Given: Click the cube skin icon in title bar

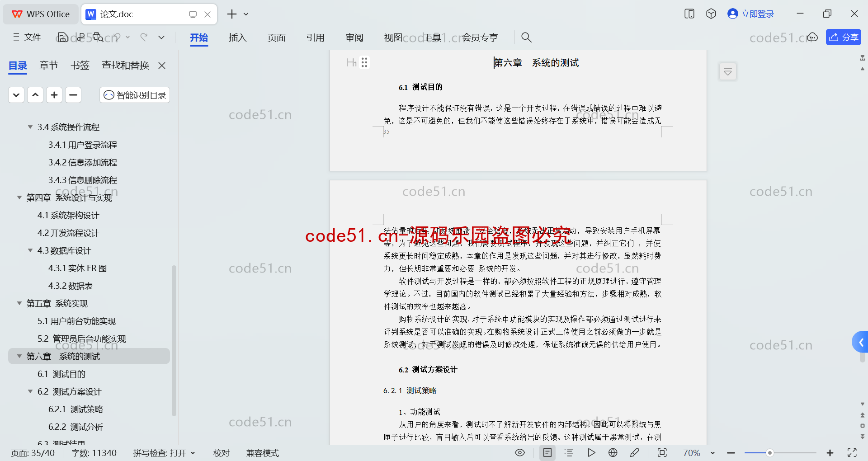Looking at the screenshot, I should pyautogui.click(x=711, y=14).
